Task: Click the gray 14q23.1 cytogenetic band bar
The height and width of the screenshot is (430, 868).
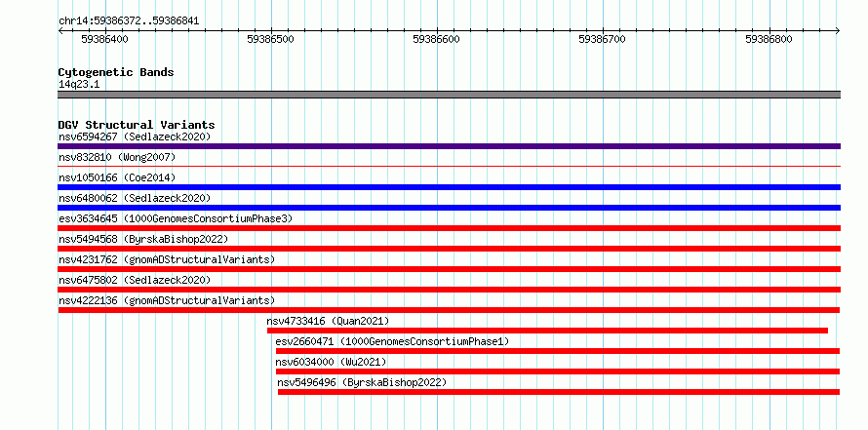Action: point(449,95)
